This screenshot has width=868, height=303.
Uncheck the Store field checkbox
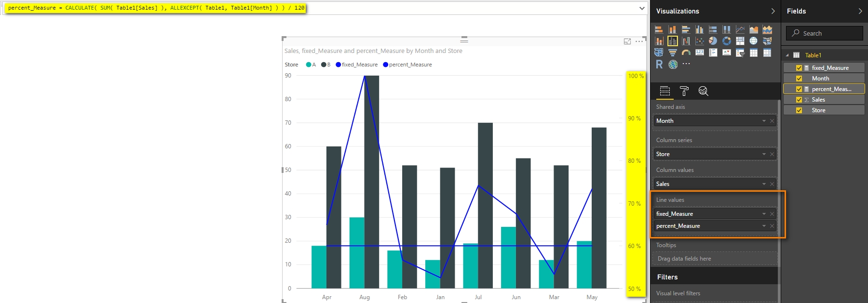(x=799, y=110)
